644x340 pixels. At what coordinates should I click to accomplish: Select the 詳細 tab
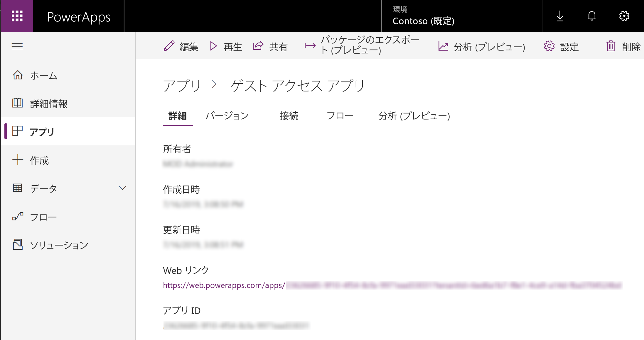coord(178,116)
